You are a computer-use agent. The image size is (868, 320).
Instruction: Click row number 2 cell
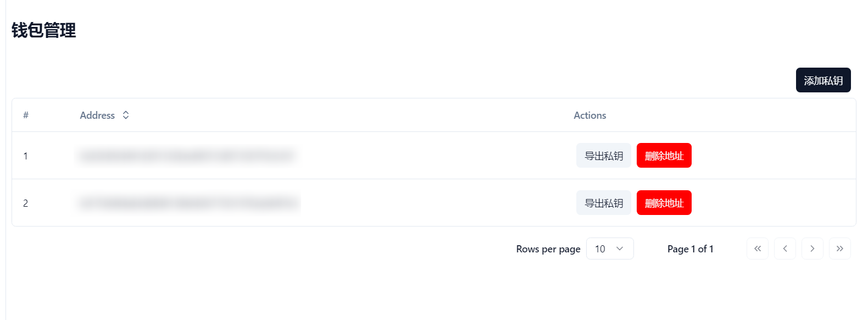coord(25,203)
